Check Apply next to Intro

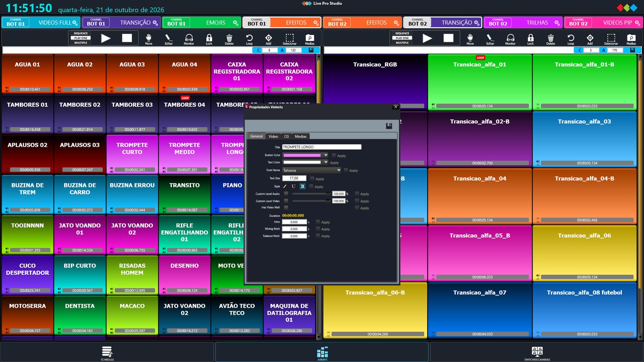[318, 222]
